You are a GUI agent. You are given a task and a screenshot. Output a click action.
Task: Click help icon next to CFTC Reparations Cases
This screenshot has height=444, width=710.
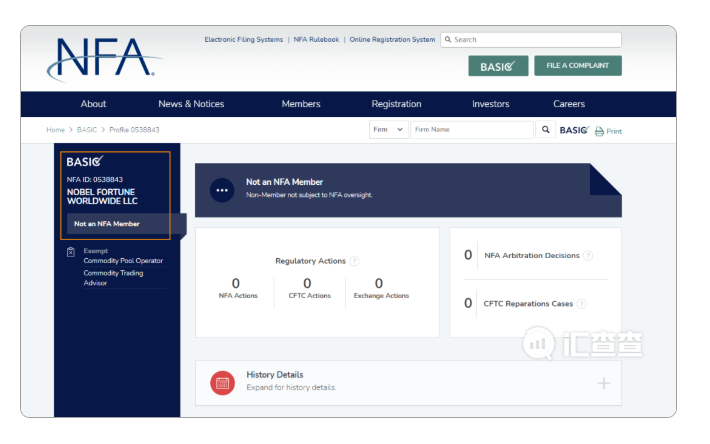pyautogui.click(x=581, y=304)
